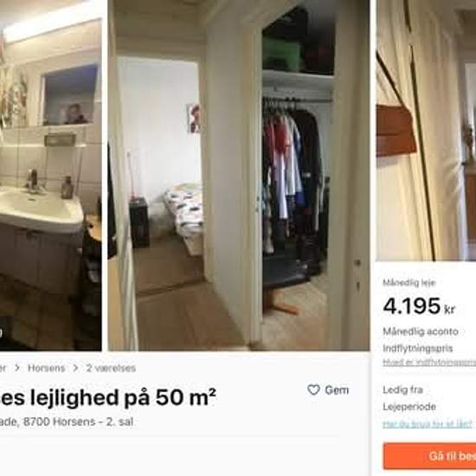Image resolution: width=476 pixels, height=476 pixels.
Task: Save the listing with the heart icon
Action: 313,389
